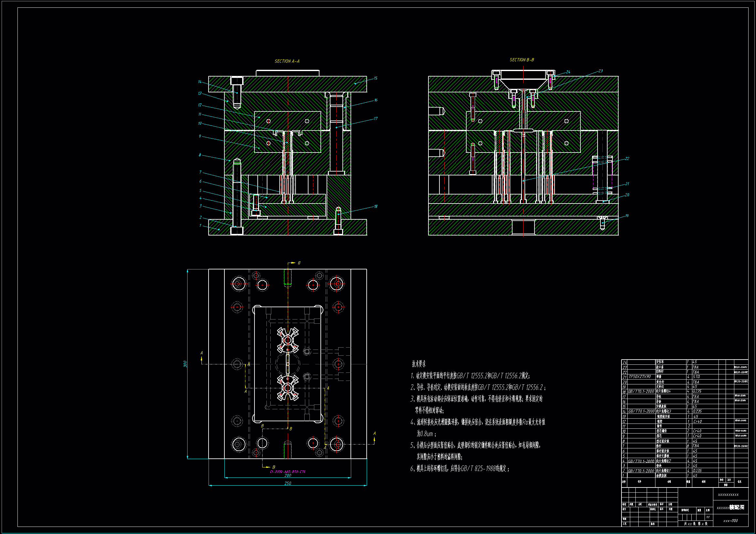Click balloon number 19 in Section B-B
This screenshot has height=534, width=756.
[627, 216]
